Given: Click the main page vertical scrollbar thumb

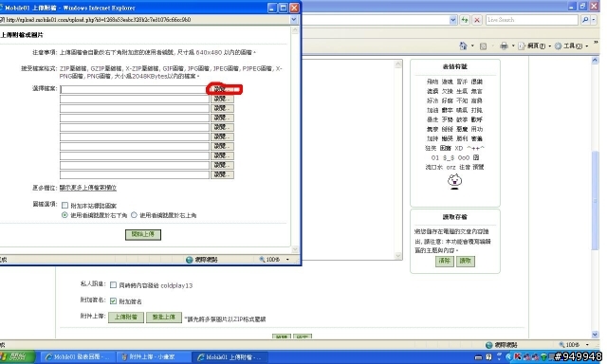Looking at the screenshot, I should tap(595, 200).
